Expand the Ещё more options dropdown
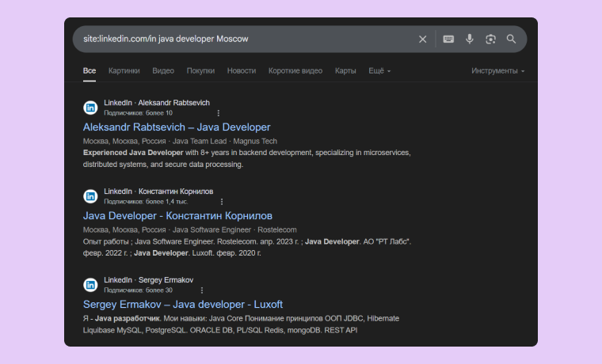This screenshot has height=364, width=602. [x=379, y=70]
